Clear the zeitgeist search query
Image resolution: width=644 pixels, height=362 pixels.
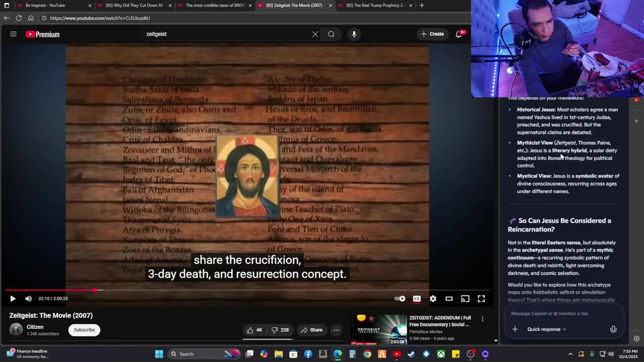tap(315, 34)
